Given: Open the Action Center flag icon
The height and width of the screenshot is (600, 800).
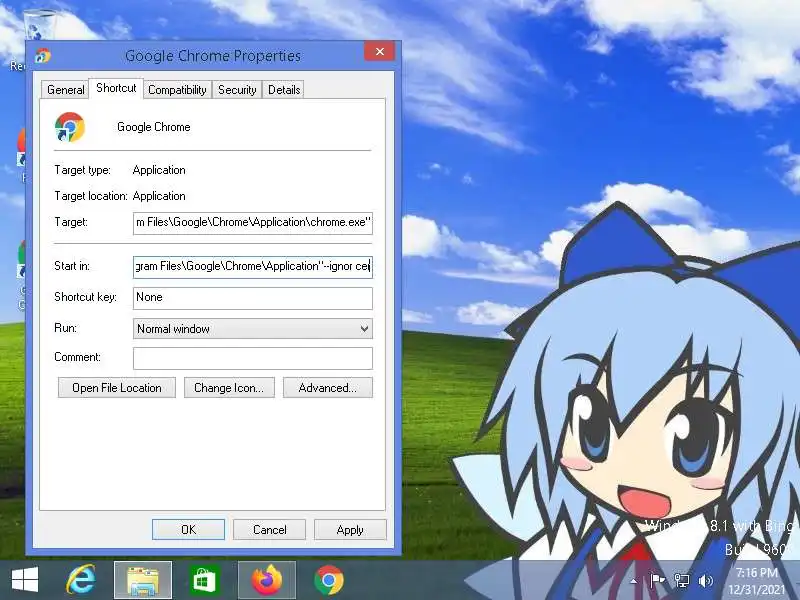Looking at the screenshot, I should [657, 581].
